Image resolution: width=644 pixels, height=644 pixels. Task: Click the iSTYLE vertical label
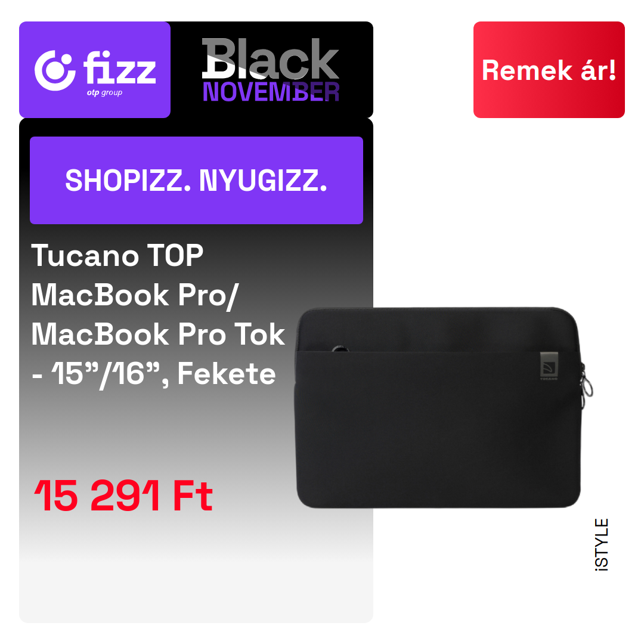pyautogui.click(x=602, y=544)
